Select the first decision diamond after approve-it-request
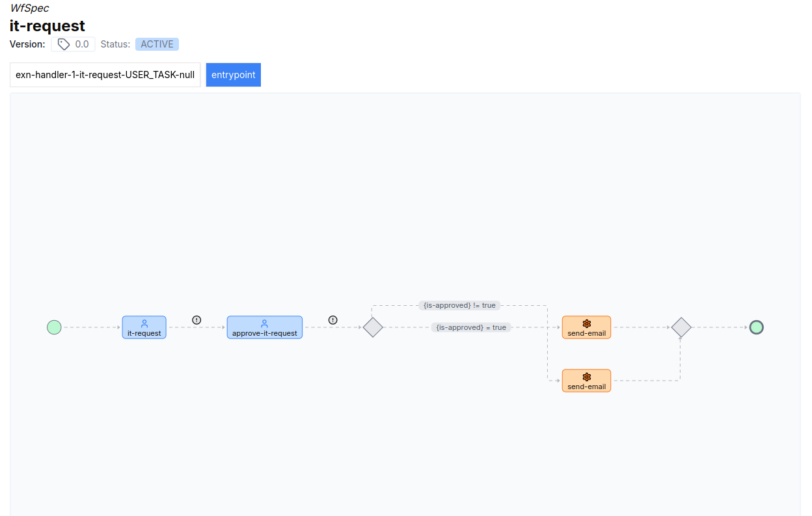The width and height of the screenshot is (812, 516). tap(373, 327)
